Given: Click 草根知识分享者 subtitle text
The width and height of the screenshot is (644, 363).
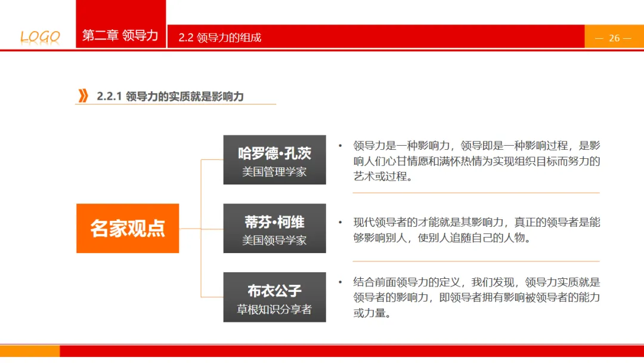Looking at the screenshot, I should (274, 309).
